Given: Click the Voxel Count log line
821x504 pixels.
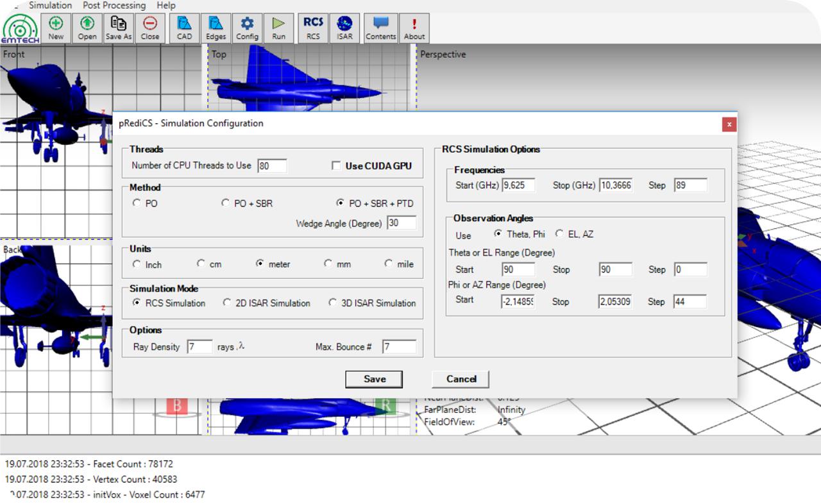Looking at the screenshot, I should coord(107,494).
